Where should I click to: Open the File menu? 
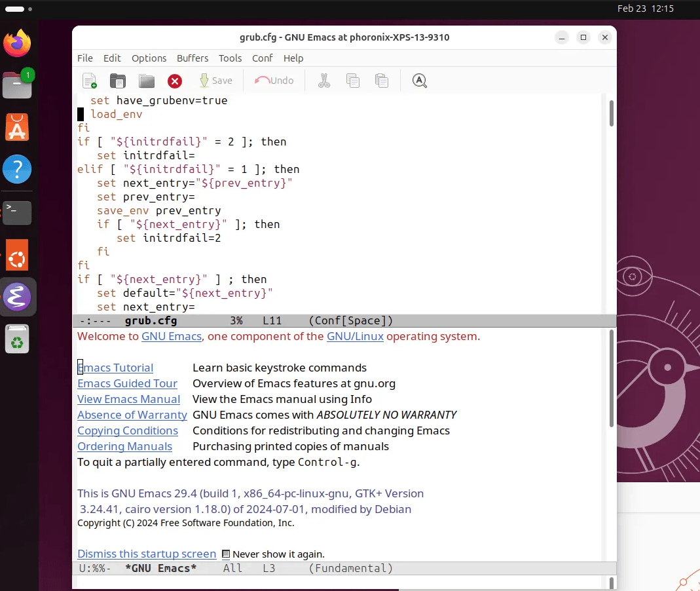pos(85,58)
